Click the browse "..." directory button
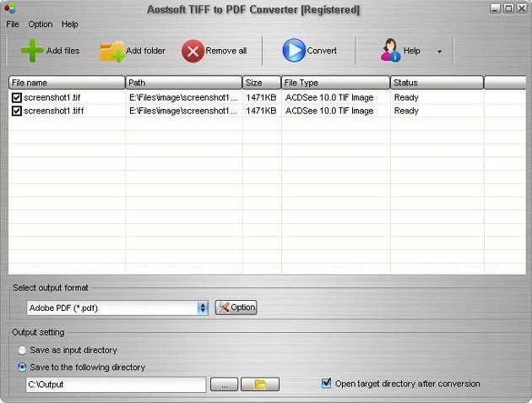This screenshot has height=403, width=532. [x=224, y=384]
